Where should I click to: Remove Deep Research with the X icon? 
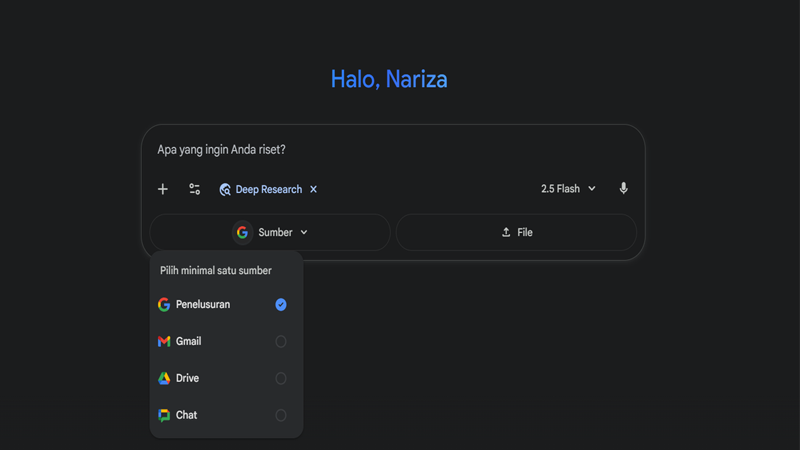313,189
